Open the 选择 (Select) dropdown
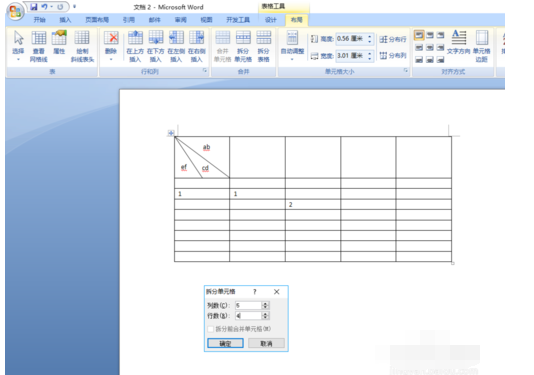The height and width of the screenshot is (375, 534). [18, 46]
